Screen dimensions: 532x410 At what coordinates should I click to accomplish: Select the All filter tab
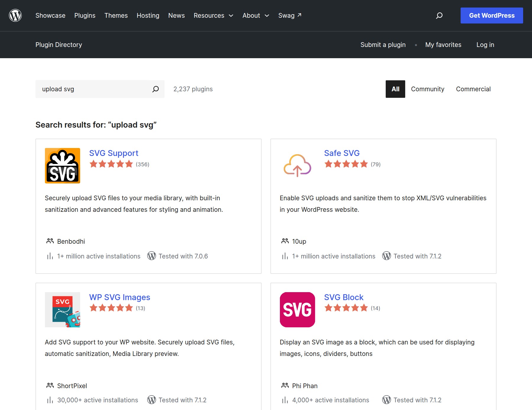click(395, 89)
